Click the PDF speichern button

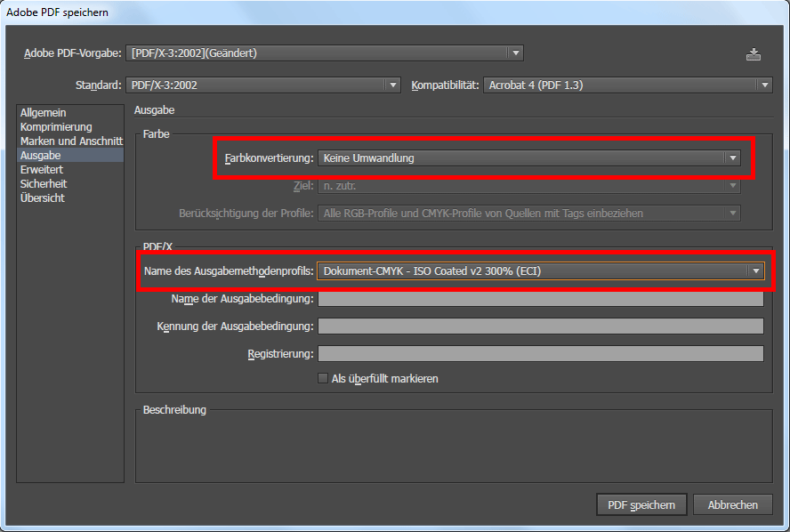coord(641,504)
